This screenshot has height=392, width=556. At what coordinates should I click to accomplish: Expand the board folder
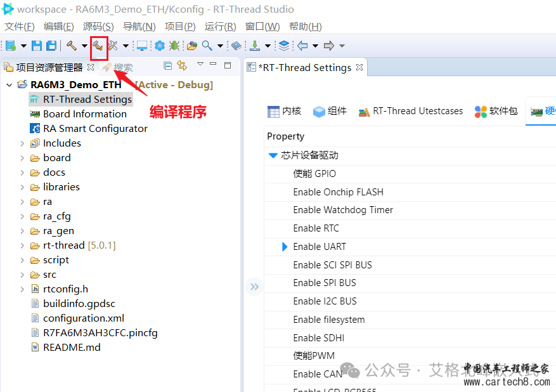22,158
